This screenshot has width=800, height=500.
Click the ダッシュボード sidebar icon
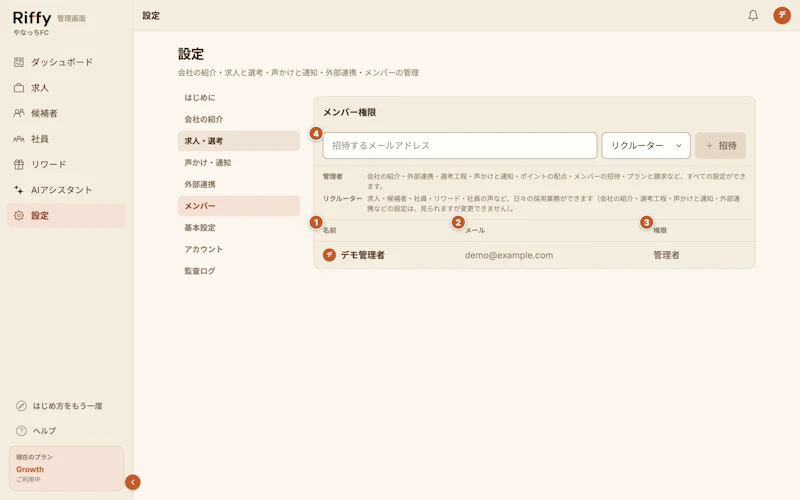coord(19,62)
